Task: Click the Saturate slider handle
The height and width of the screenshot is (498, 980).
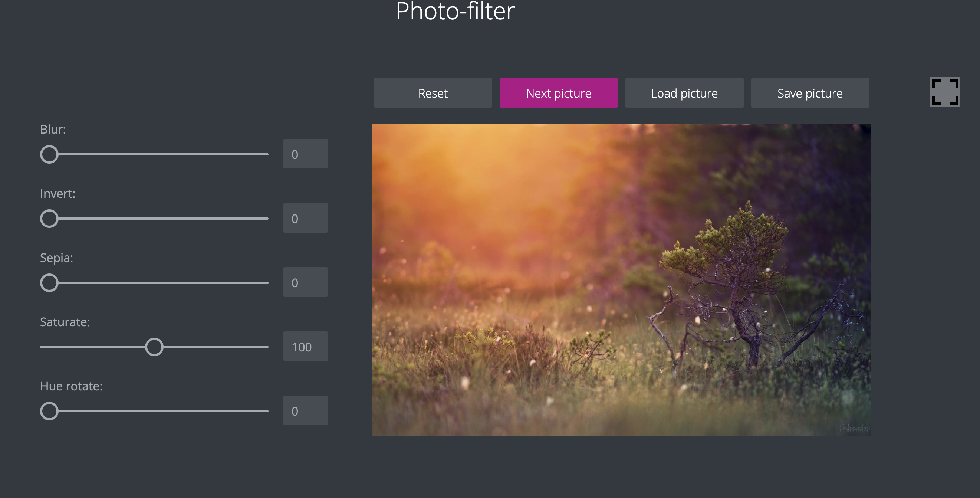Action: click(x=154, y=347)
